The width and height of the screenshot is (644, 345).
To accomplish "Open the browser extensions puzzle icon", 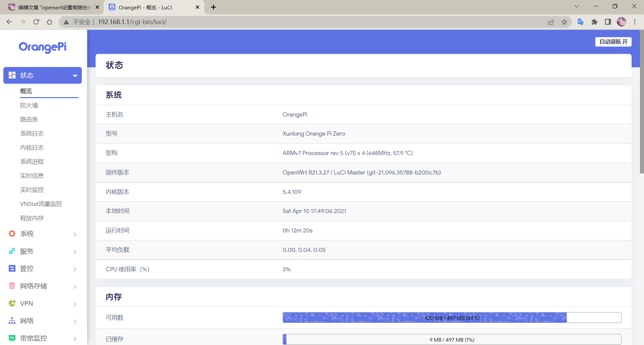I will pos(594,22).
